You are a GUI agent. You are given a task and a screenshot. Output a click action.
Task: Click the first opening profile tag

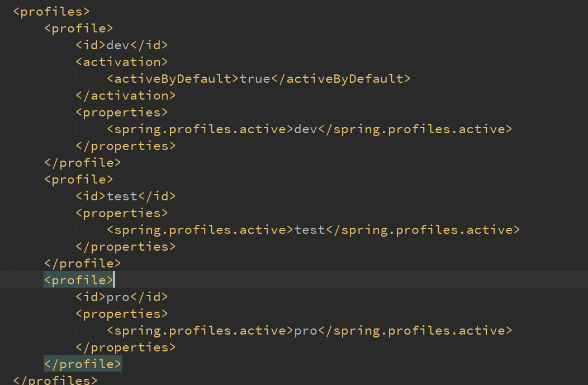click(x=79, y=29)
